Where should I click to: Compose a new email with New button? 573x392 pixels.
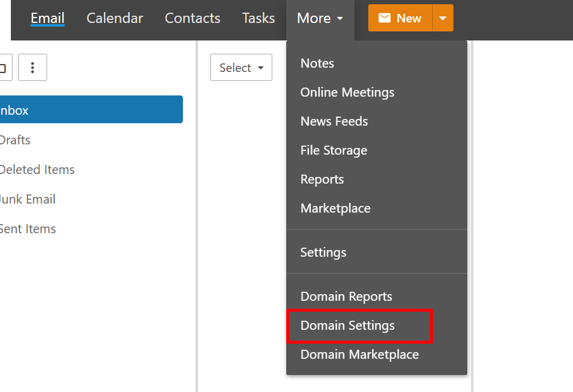pos(400,18)
